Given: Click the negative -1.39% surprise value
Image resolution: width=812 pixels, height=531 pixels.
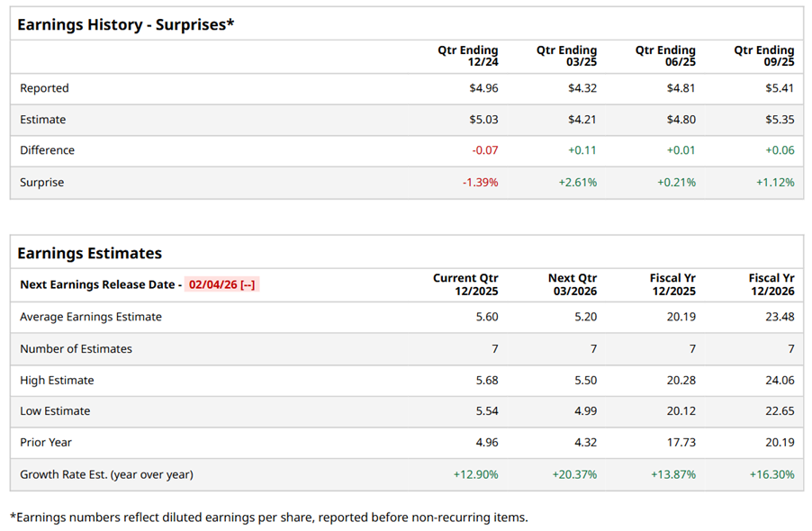Looking at the screenshot, I should [x=479, y=182].
